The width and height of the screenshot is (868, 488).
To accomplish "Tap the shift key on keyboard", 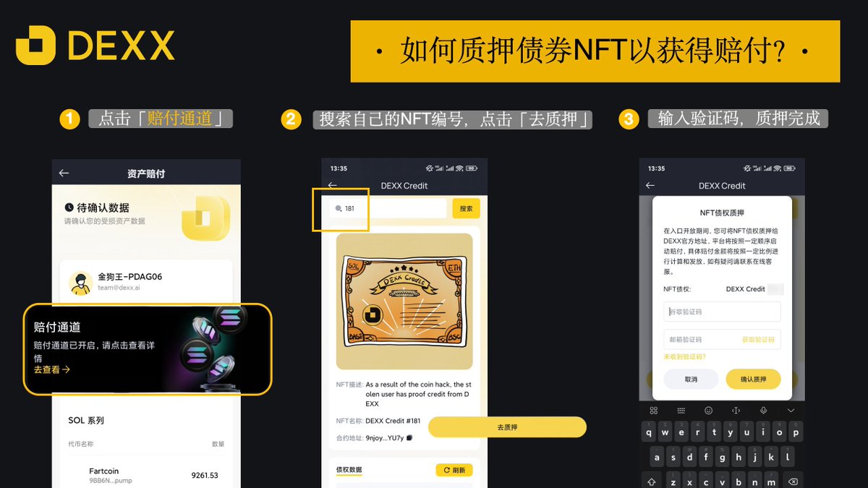I will click(652, 481).
